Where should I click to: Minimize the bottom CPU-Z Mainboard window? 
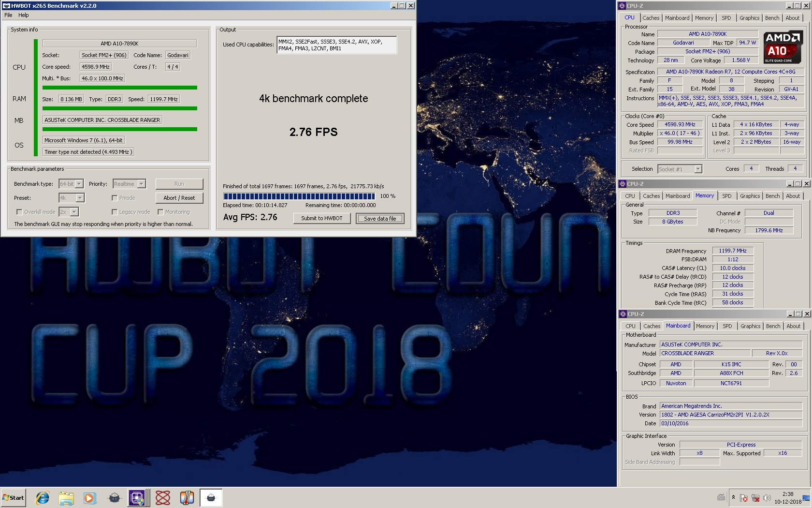coord(790,314)
